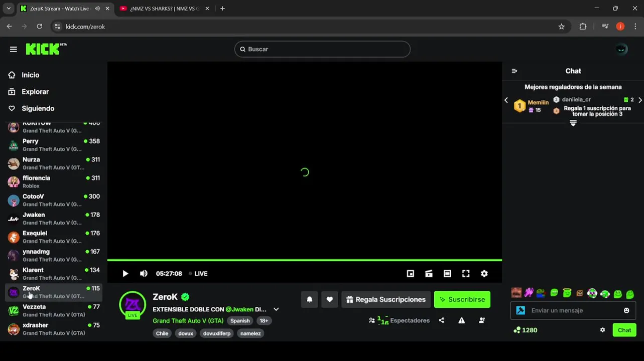Select the dovux tag

tap(186, 333)
